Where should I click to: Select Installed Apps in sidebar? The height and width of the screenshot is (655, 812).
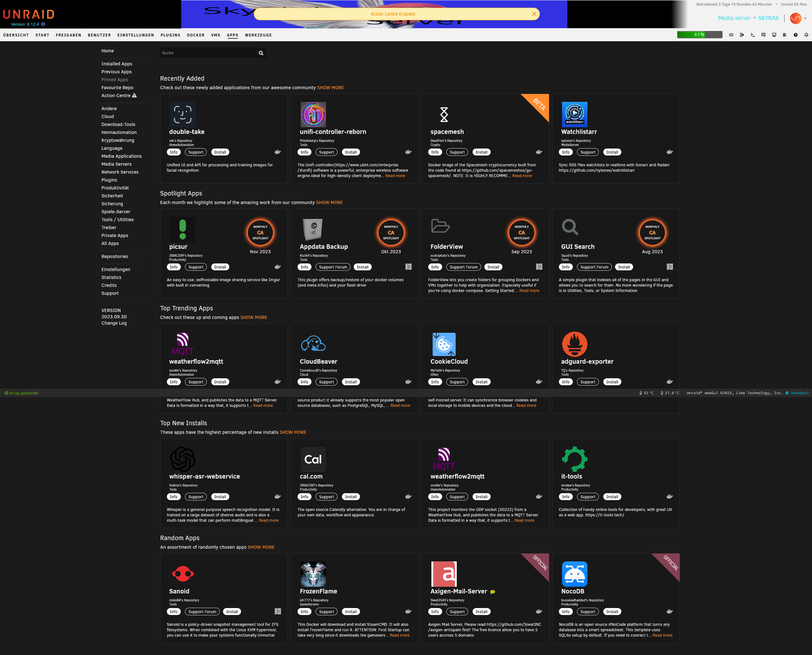point(117,64)
